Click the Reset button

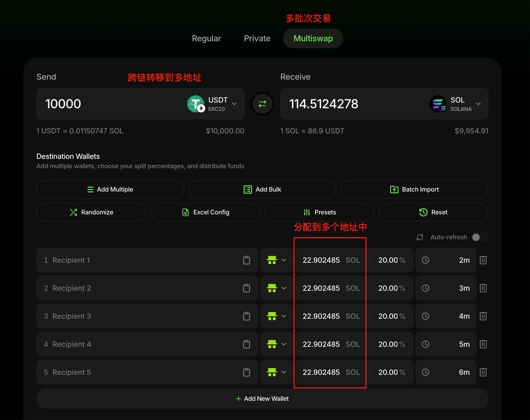pyautogui.click(x=433, y=212)
